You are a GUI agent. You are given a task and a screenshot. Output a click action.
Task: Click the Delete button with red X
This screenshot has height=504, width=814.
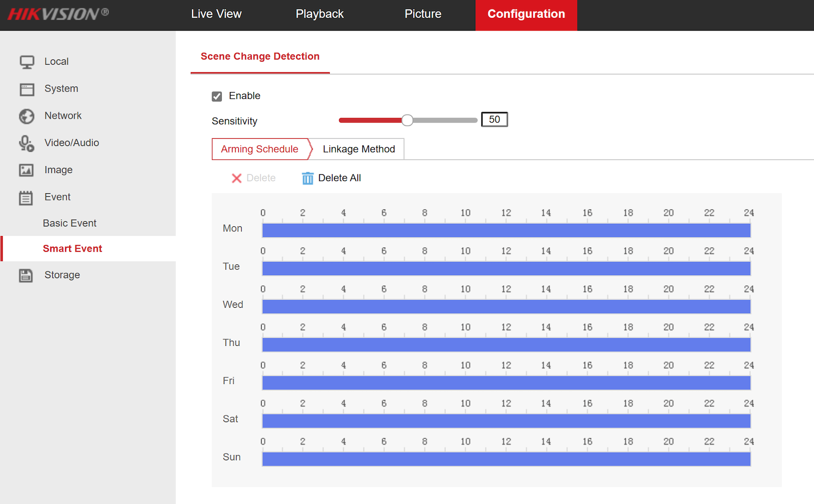click(x=254, y=178)
